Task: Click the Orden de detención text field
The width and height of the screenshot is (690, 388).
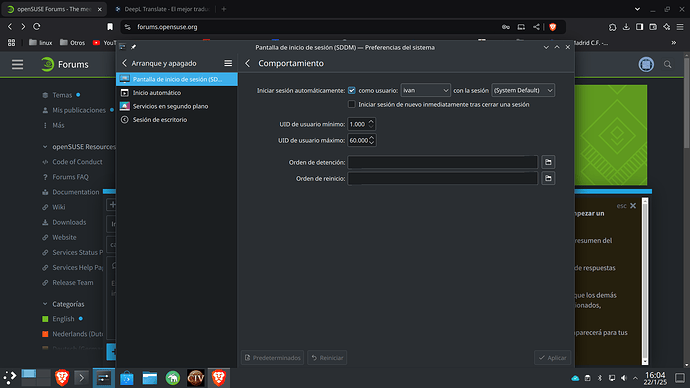Action: (442, 162)
